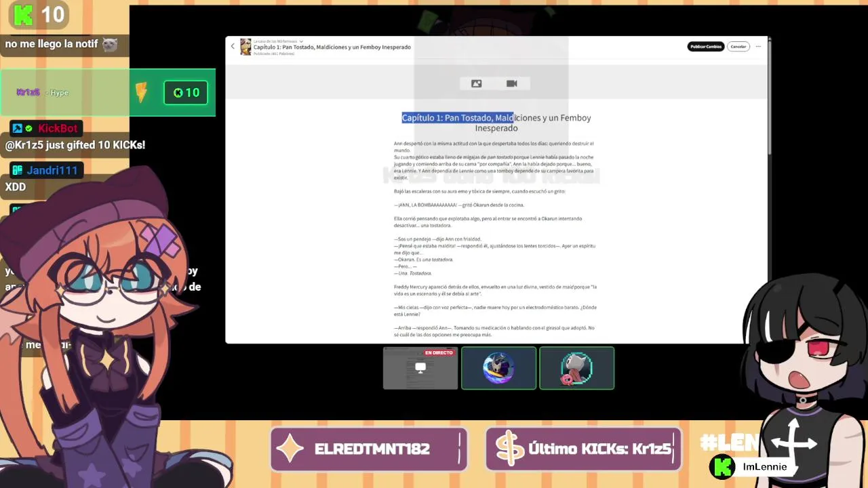Image resolution: width=868 pixels, height=488 pixels.
Task: Go back using the editor's back arrow
Action: point(233,47)
